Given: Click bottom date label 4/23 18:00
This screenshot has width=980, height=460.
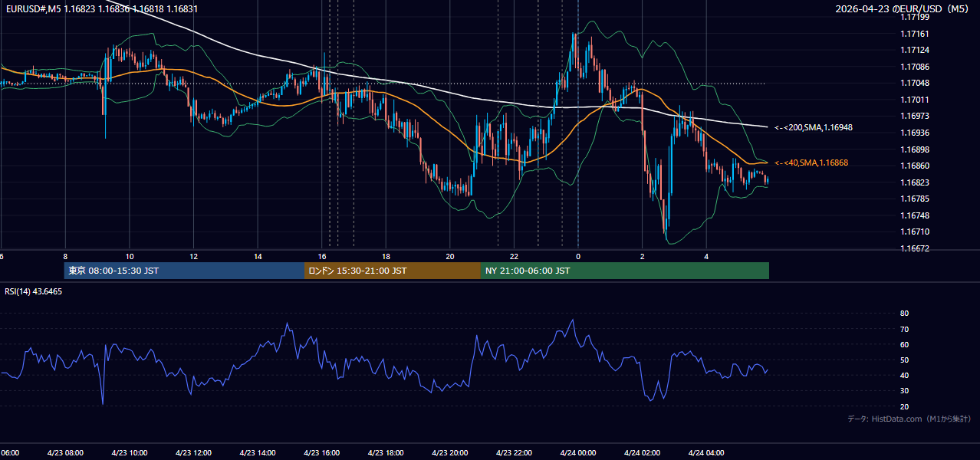Looking at the screenshot, I should point(386,453).
